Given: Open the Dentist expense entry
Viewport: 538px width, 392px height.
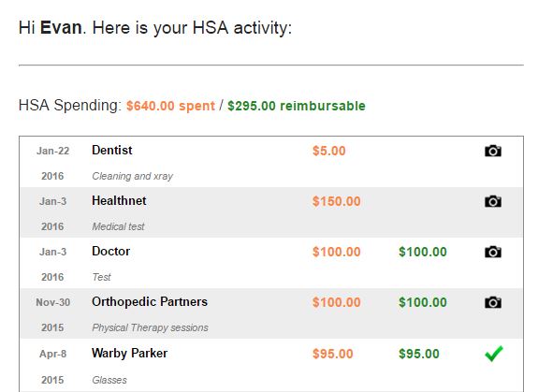Looking at the screenshot, I should point(112,151).
